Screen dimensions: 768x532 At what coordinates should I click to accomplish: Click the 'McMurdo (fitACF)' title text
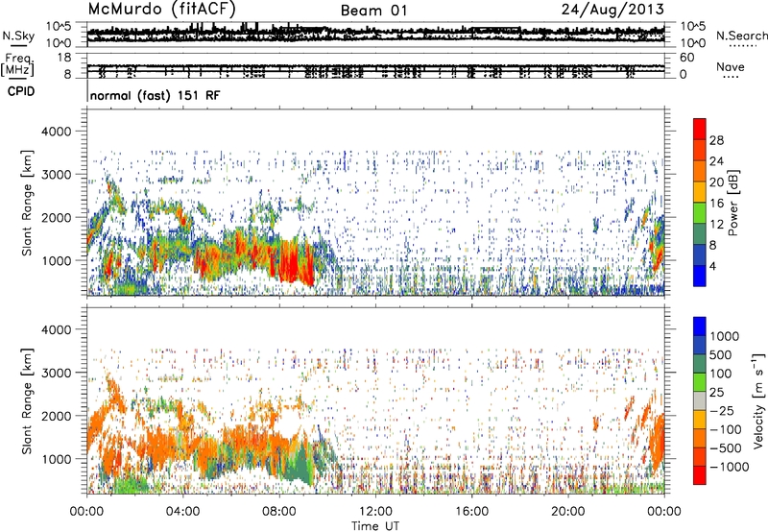click(x=161, y=10)
